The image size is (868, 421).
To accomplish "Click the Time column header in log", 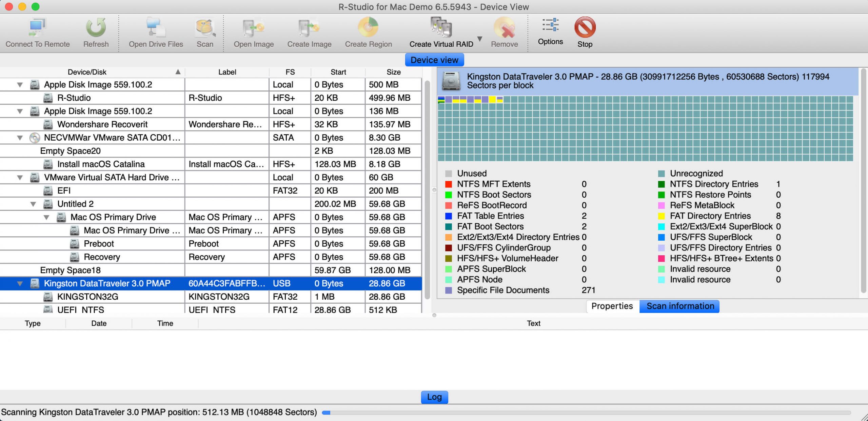I will pos(165,323).
